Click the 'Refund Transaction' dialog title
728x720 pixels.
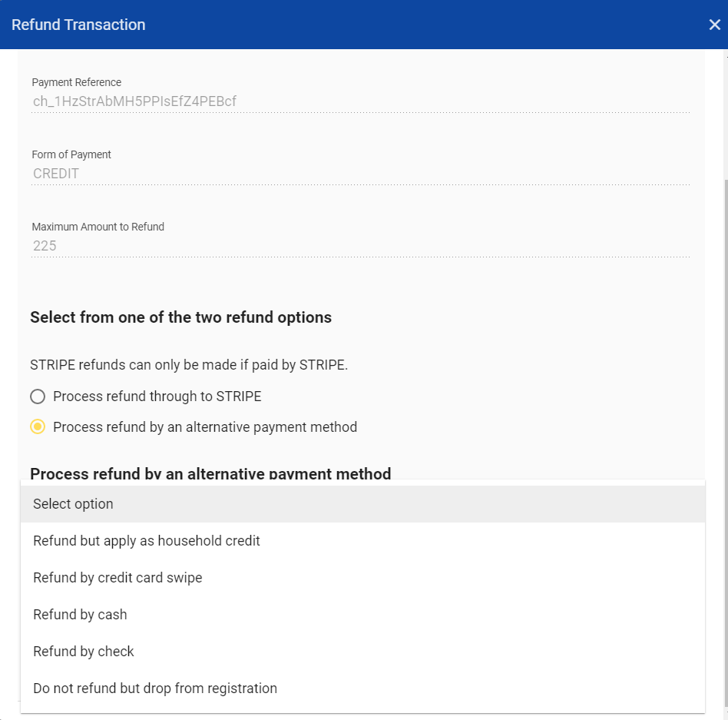point(78,25)
